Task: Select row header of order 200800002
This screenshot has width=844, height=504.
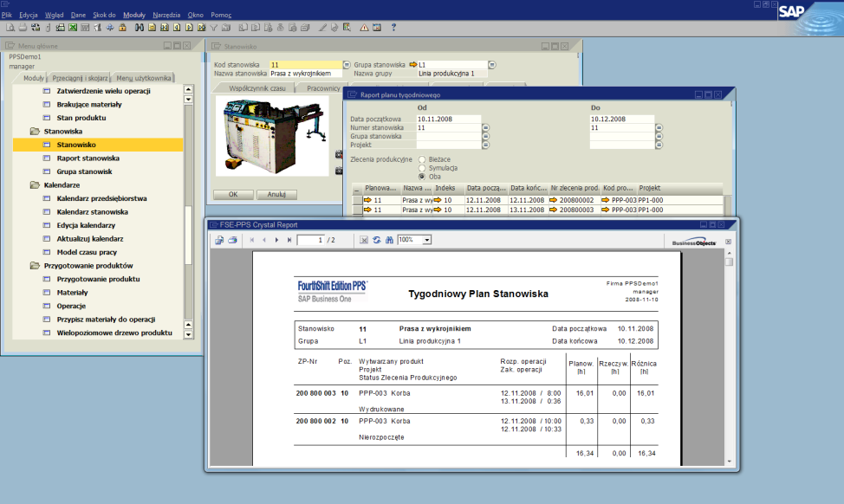Action: click(x=357, y=200)
